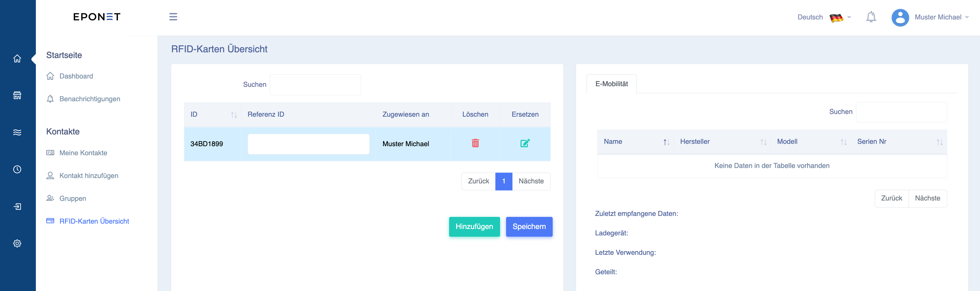Image resolution: width=980 pixels, height=291 pixels.
Task: Open the Deutsch language dropdown
Action: tap(824, 17)
